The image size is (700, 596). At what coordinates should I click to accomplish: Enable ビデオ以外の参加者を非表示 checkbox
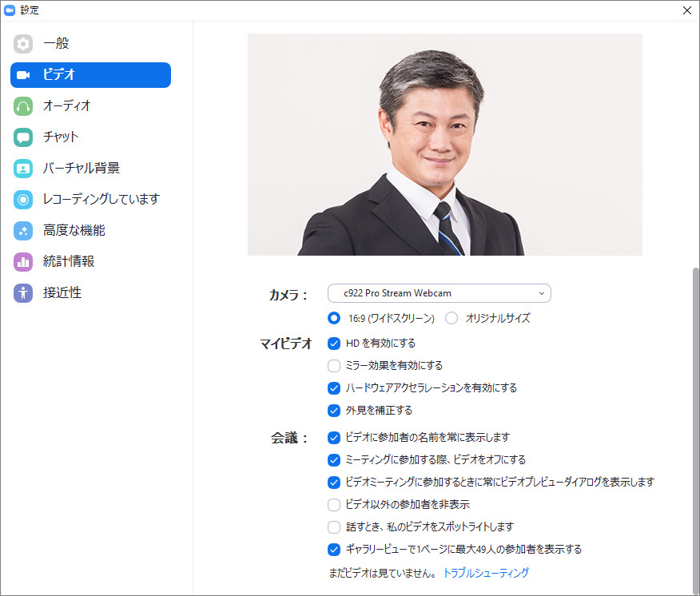coord(334,505)
